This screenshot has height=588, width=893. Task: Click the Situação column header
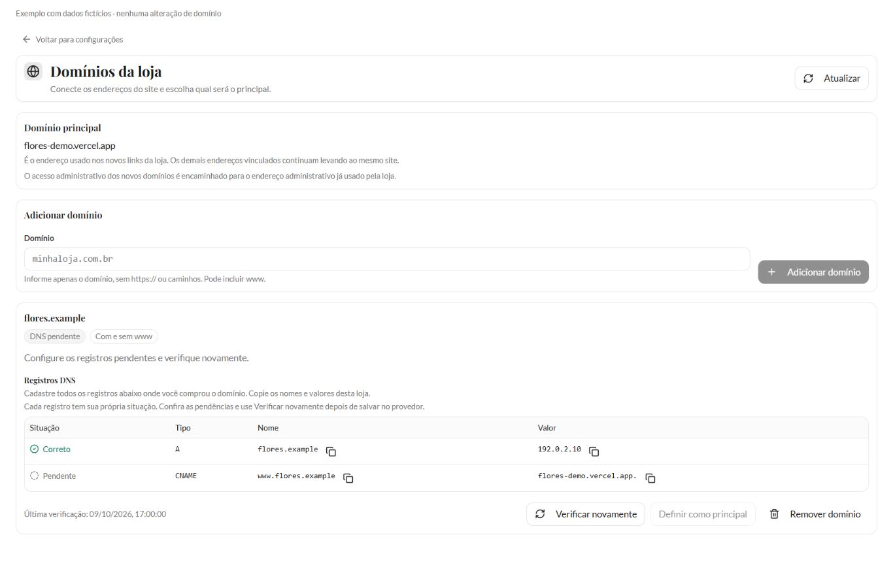[44, 428]
